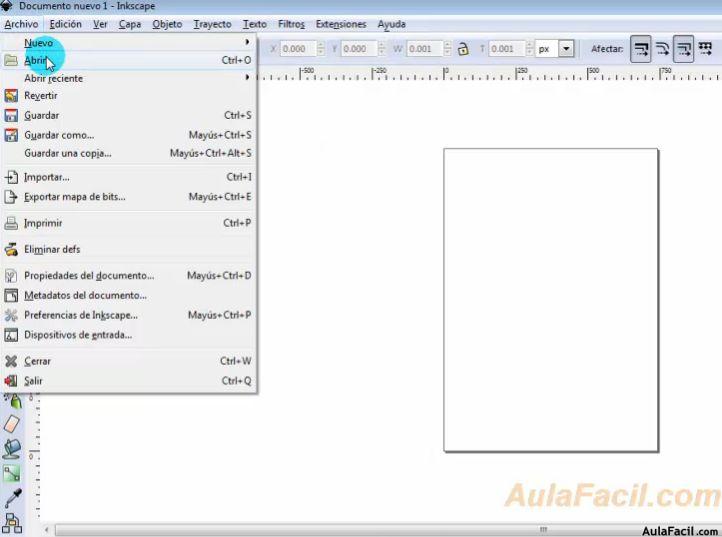Click the Metadatos del documento icon
722x537 pixels.
tap(11, 295)
